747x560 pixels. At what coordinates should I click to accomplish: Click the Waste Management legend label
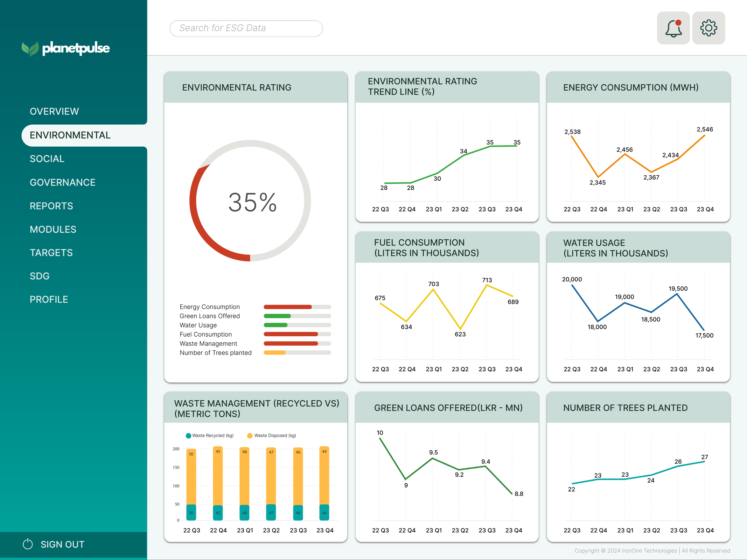208,344
